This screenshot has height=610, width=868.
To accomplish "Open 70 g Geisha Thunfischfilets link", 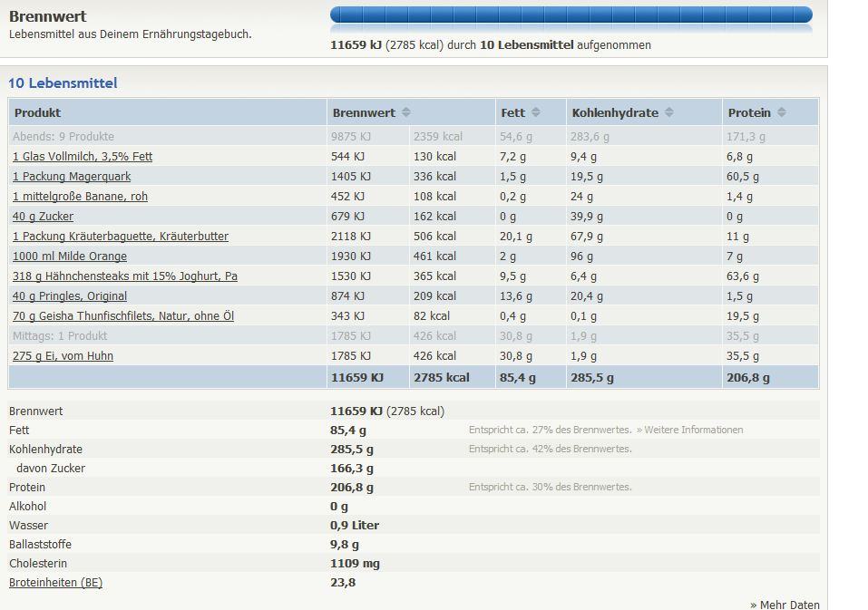I will pyautogui.click(x=123, y=315).
